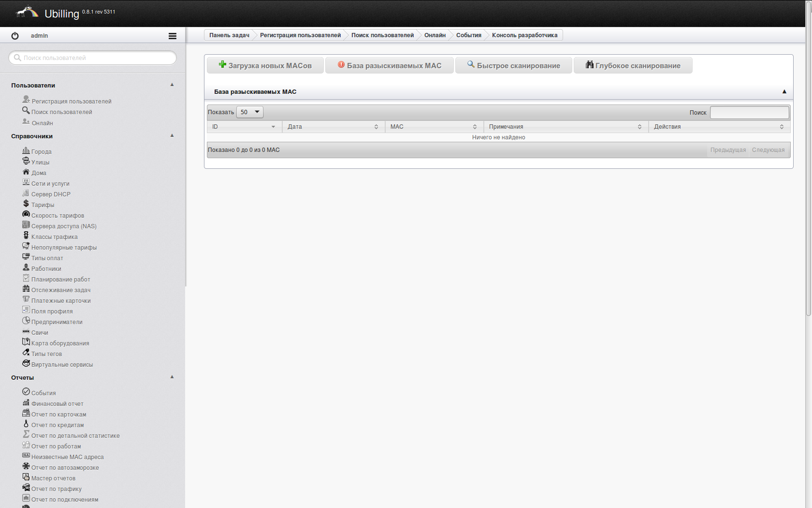The image size is (812, 508).
Task: Sort the table by Дата column
Action: pos(333,127)
